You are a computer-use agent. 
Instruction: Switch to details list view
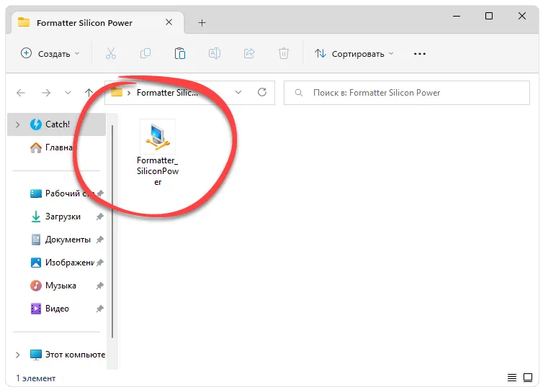coord(512,378)
